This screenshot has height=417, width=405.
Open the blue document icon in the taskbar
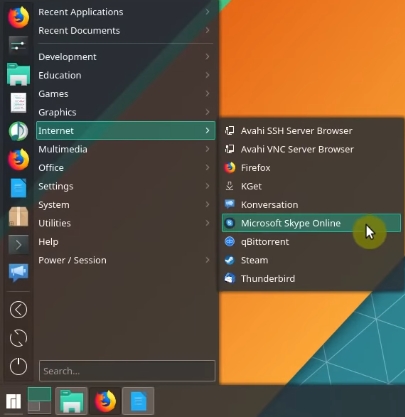click(138, 401)
